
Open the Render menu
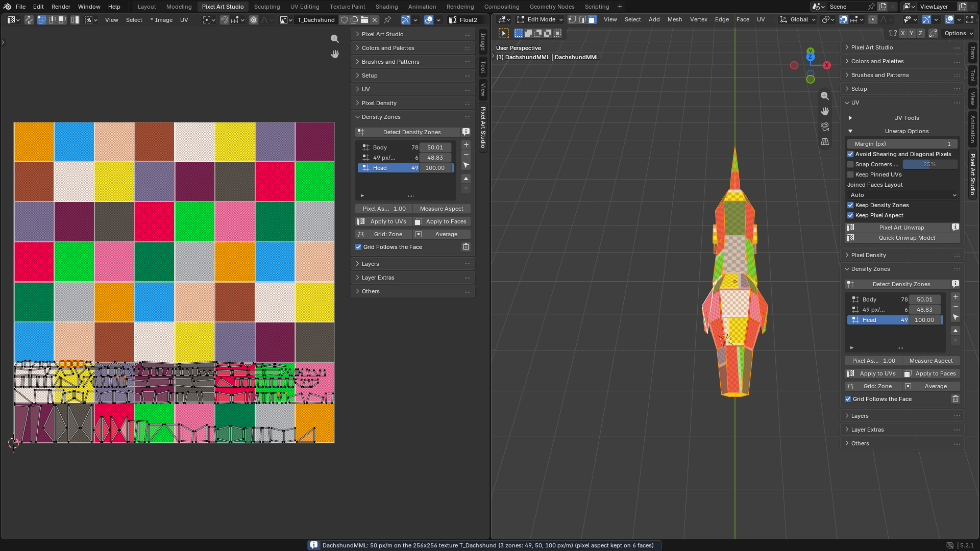click(61, 7)
